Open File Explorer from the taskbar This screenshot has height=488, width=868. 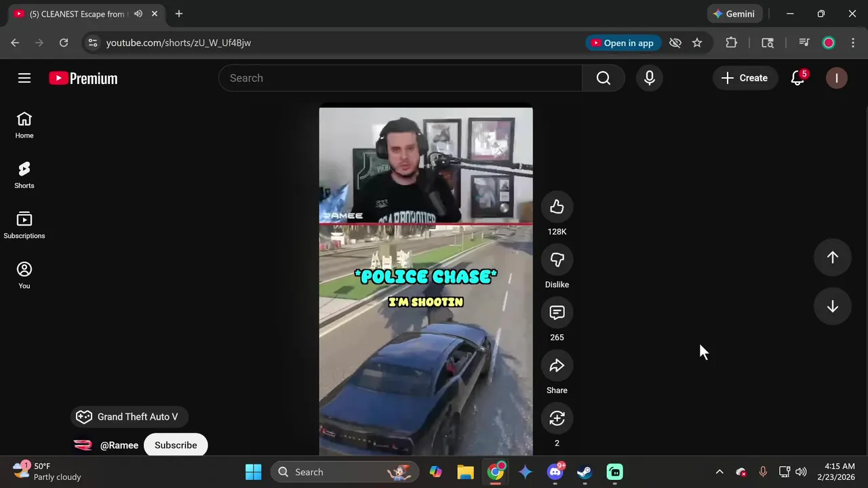click(465, 472)
